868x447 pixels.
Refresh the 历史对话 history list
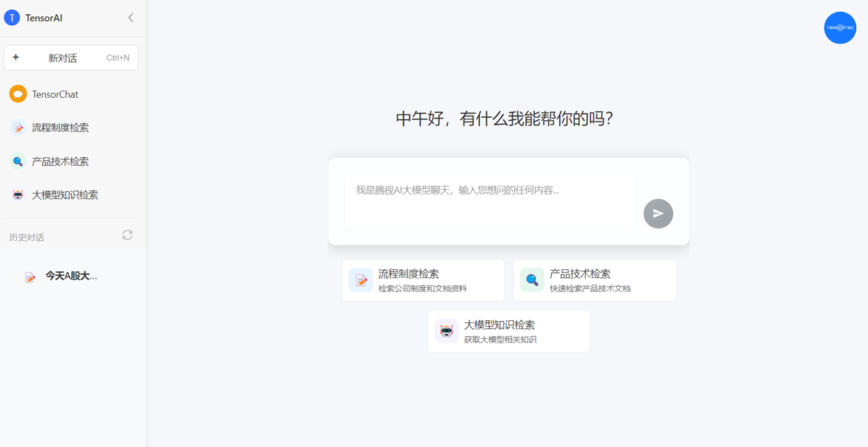tap(127, 235)
